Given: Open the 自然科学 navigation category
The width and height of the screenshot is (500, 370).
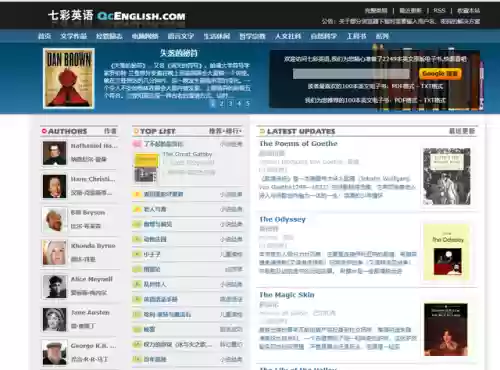Looking at the screenshot, I should tap(324, 36).
